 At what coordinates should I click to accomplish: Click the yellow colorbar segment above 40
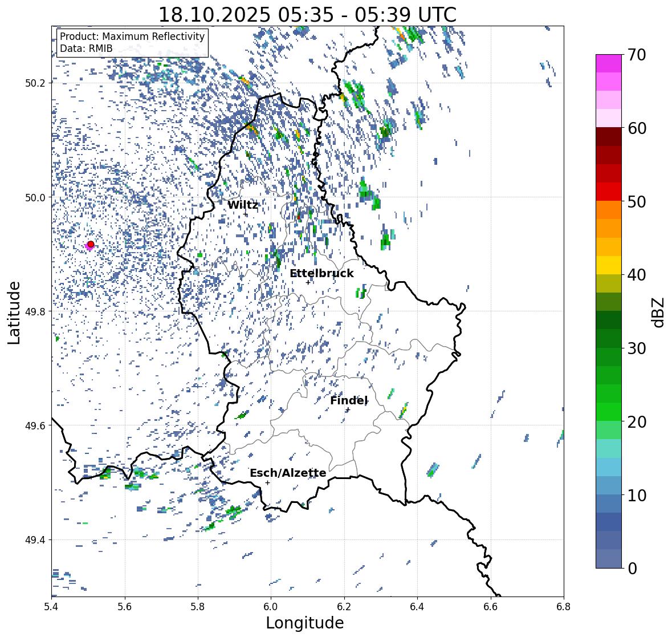point(609,265)
